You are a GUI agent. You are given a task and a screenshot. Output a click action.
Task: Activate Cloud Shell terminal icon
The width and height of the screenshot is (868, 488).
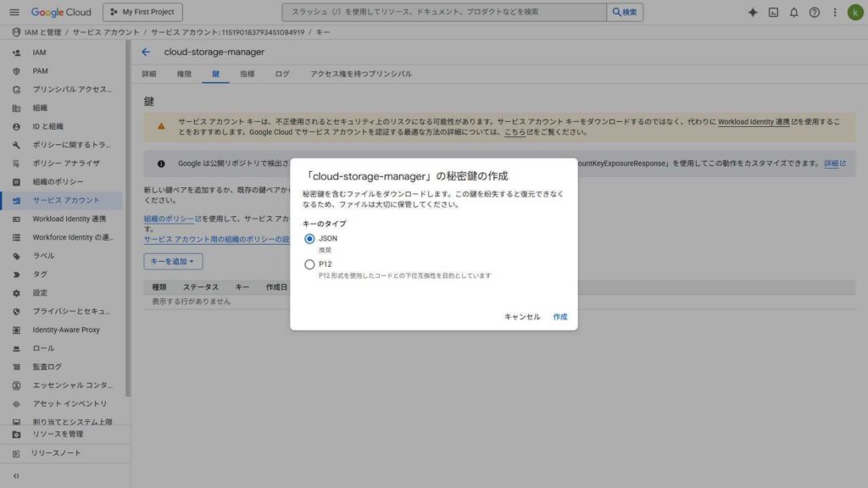click(773, 12)
